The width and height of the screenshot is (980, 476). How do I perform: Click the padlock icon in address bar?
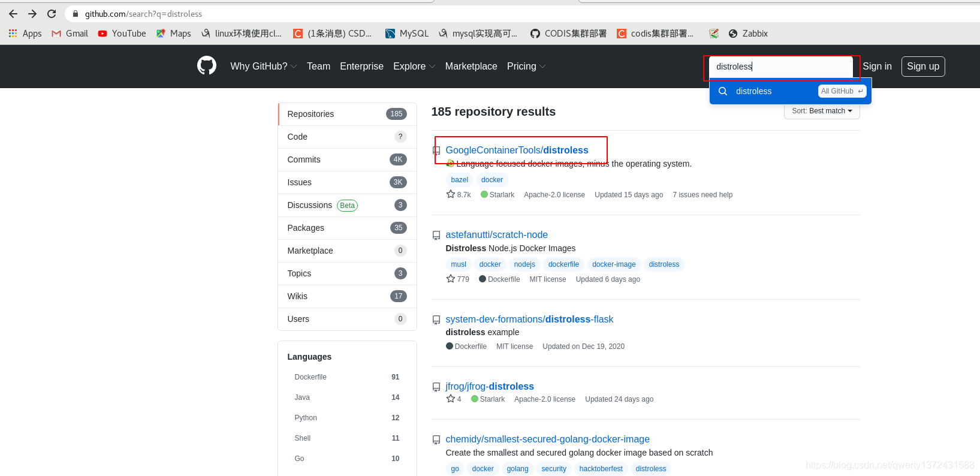[76, 14]
